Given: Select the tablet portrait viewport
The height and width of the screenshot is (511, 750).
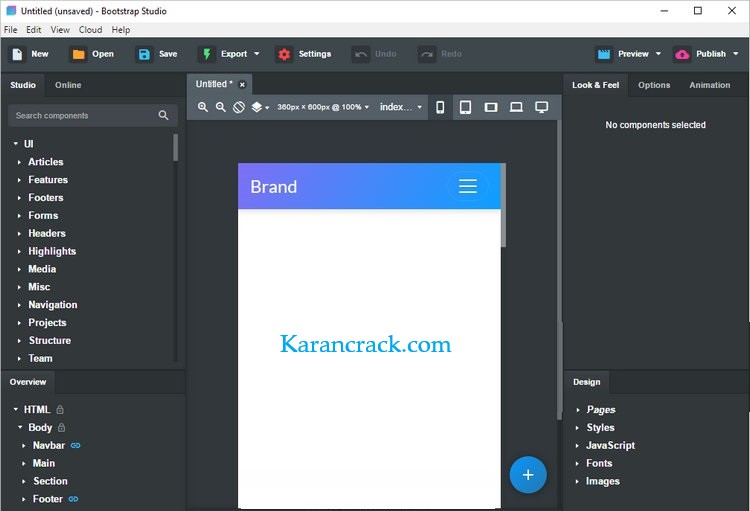Looking at the screenshot, I should [x=465, y=107].
